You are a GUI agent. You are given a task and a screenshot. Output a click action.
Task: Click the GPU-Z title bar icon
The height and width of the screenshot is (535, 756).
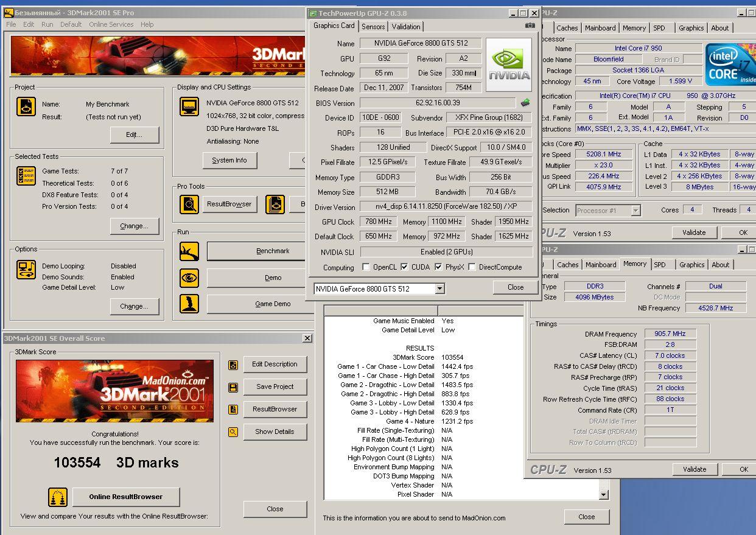313,13
